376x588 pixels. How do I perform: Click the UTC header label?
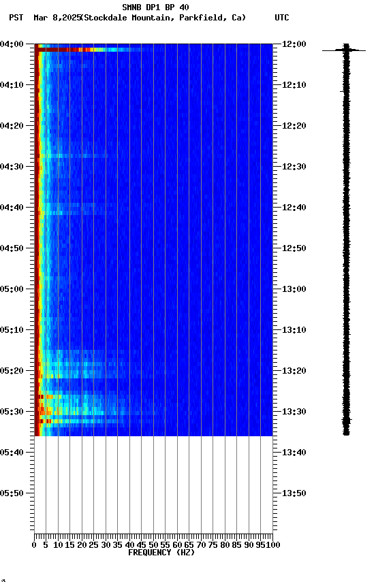point(282,18)
